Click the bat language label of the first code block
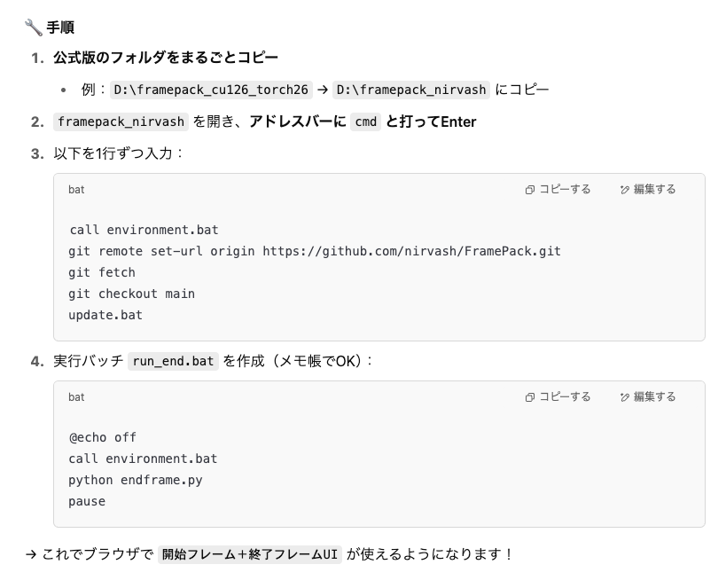The height and width of the screenshot is (588, 726). (x=76, y=190)
